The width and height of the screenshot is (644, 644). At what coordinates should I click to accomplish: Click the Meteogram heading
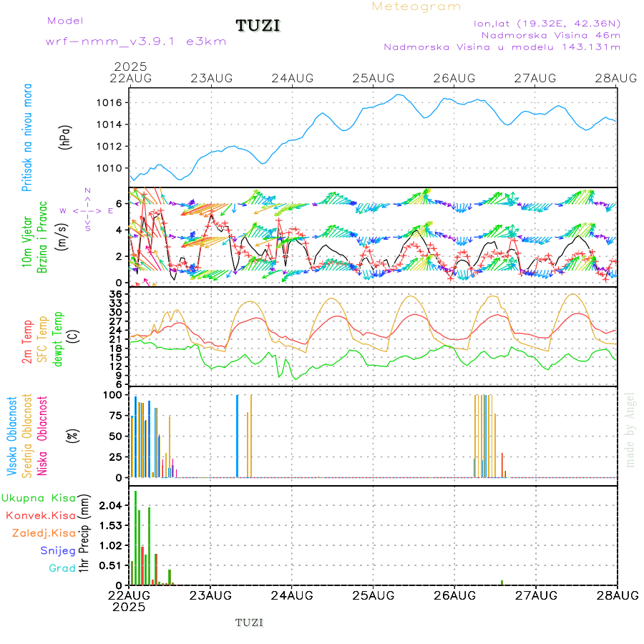[x=416, y=6]
